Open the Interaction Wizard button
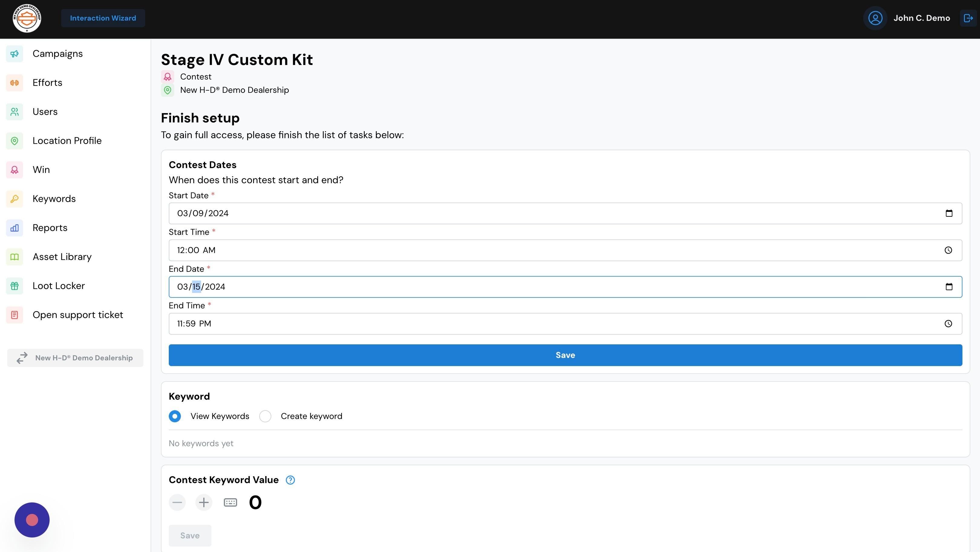This screenshot has width=980, height=552. (x=103, y=18)
